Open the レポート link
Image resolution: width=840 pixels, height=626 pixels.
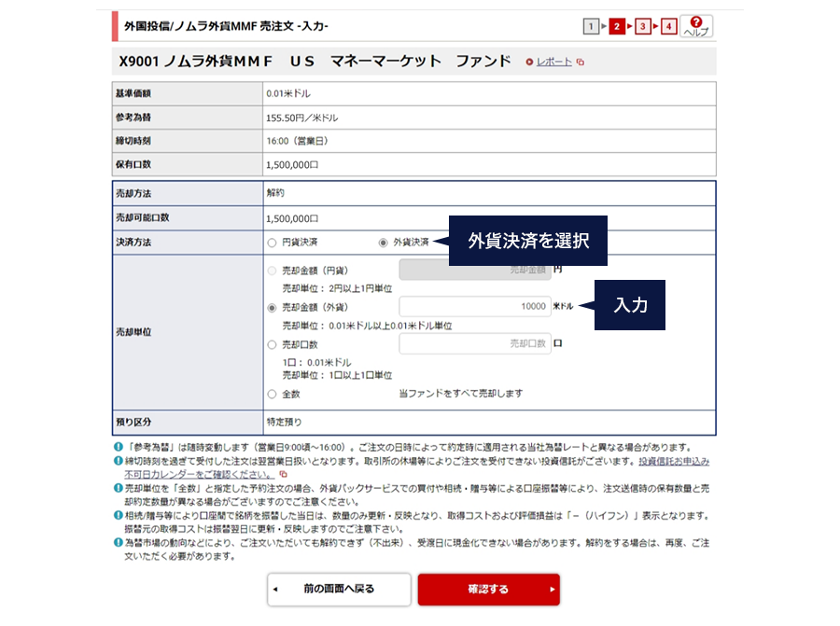553,62
